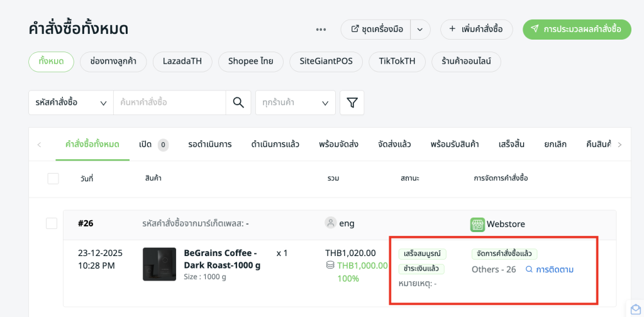The image size is (644, 317).
Task: Click the search magnifier icon button
Action: pos(238,103)
